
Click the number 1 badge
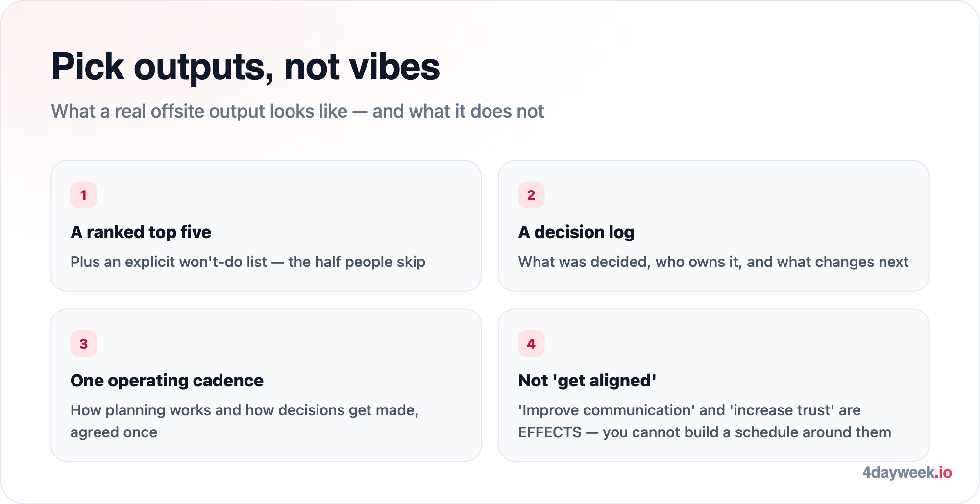pyautogui.click(x=83, y=195)
